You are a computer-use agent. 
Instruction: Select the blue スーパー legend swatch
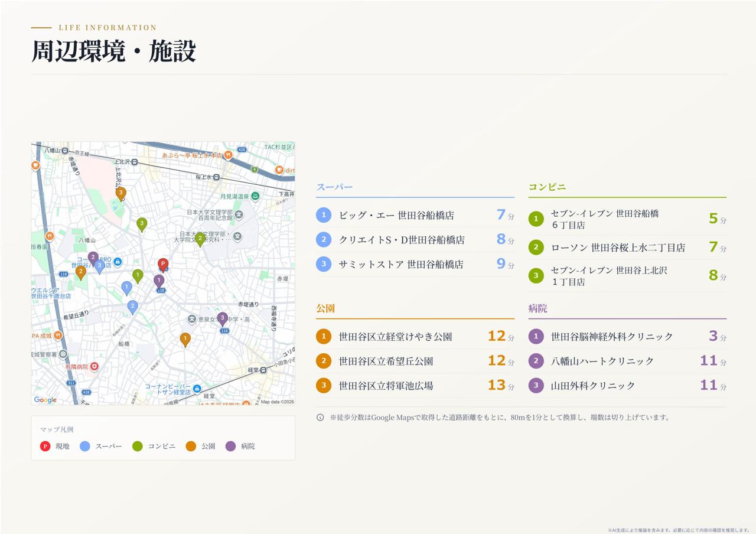click(x=85, y=446)
